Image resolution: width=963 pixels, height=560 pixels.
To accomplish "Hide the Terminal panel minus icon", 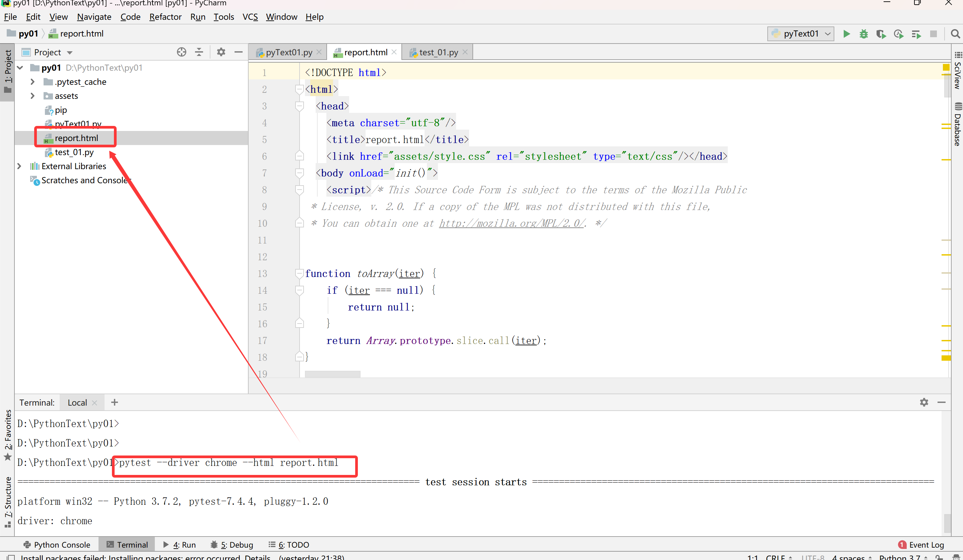I will 942,402.
